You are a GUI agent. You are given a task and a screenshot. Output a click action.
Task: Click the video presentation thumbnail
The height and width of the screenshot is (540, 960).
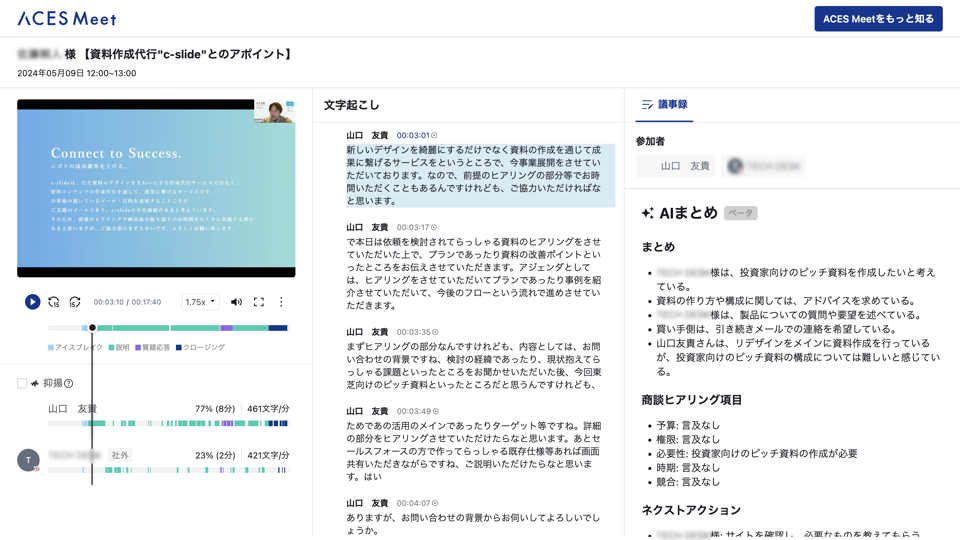pyautogui.click(x=156, y=188)
